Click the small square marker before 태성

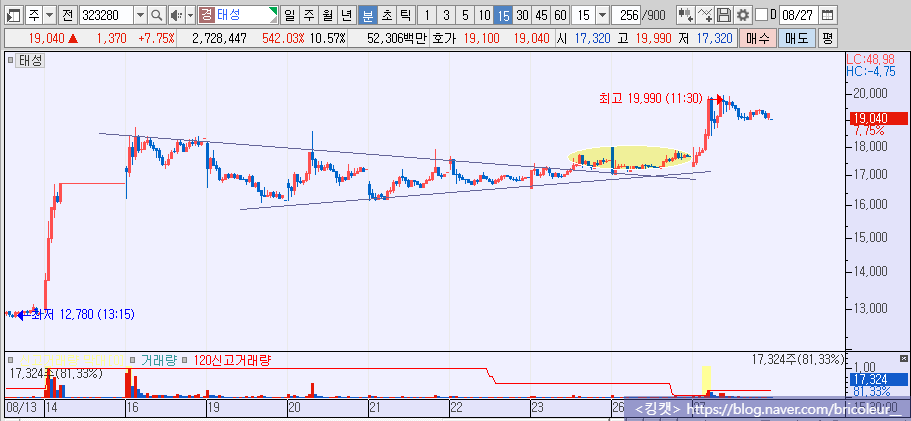10,60
